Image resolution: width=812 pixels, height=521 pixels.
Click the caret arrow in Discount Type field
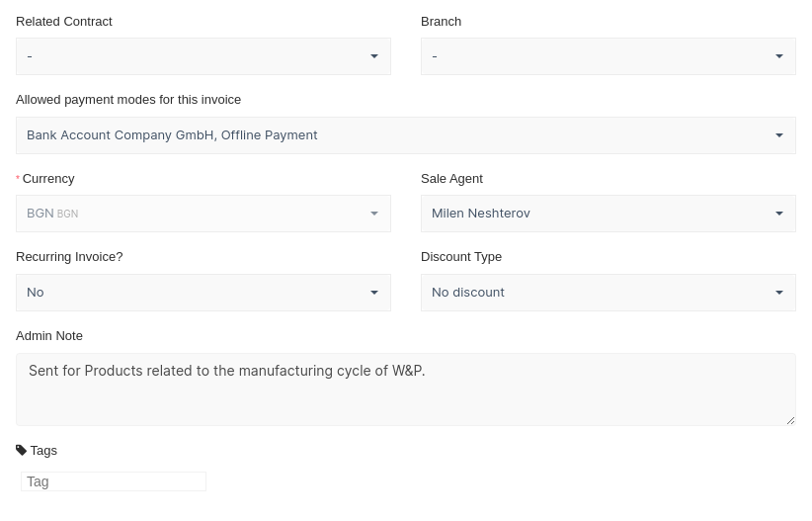pos(779,293)
